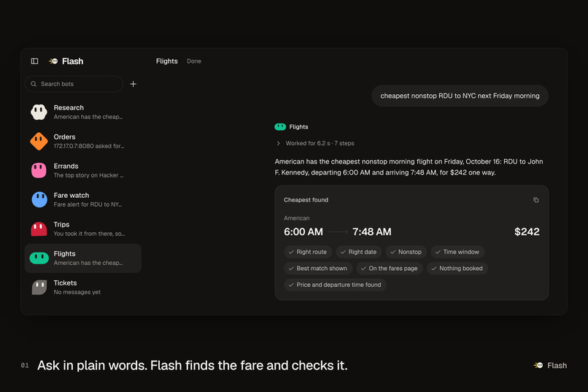
Task: Click the 'American' airline label in card
Action: coord(297,218)
